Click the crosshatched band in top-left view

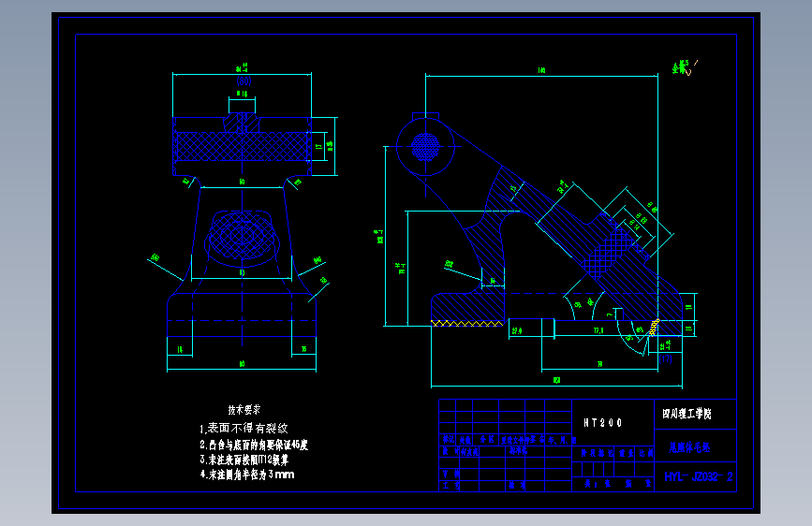pyautogui.click(x=242, y=147)
